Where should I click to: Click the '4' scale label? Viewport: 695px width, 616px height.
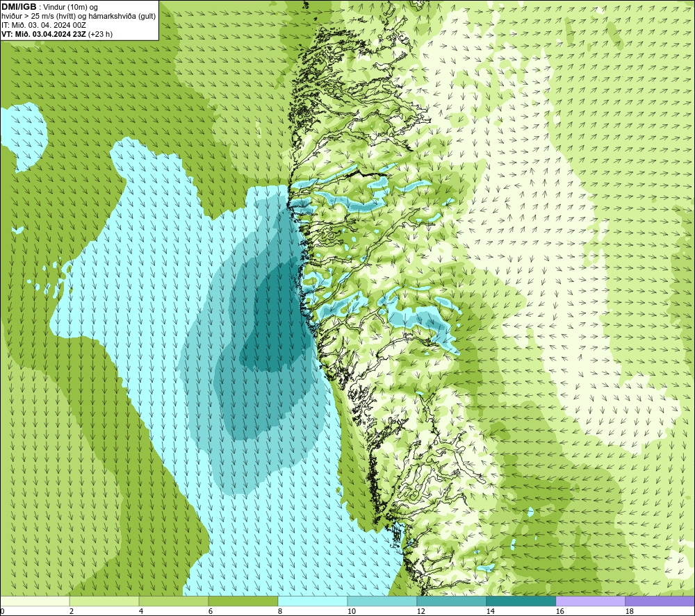(x=141, y=612)
